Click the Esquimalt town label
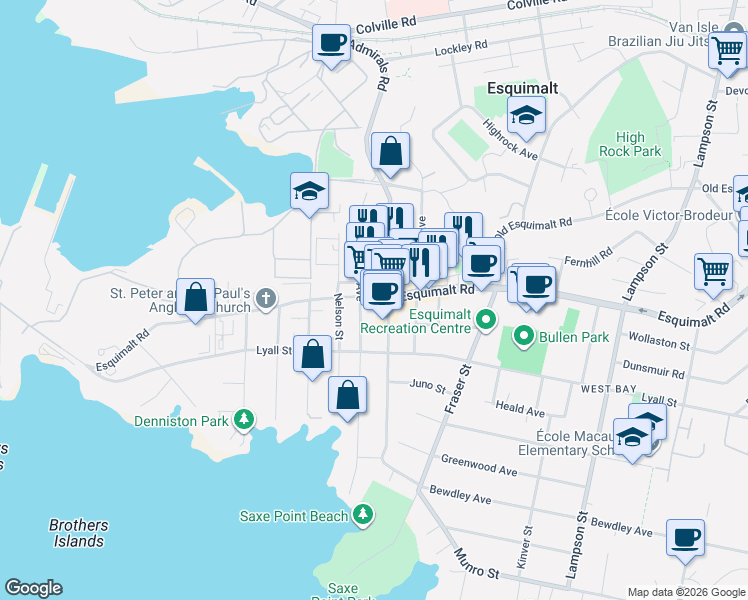Image resolution: width=748 pixels, height=600 pixels. [522, 88]
